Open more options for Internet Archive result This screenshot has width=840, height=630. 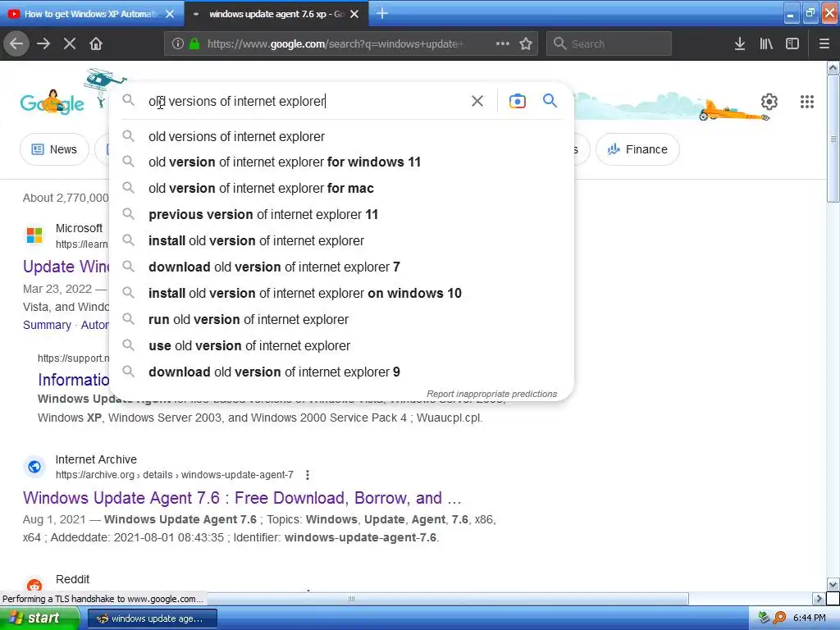[307, 475]
